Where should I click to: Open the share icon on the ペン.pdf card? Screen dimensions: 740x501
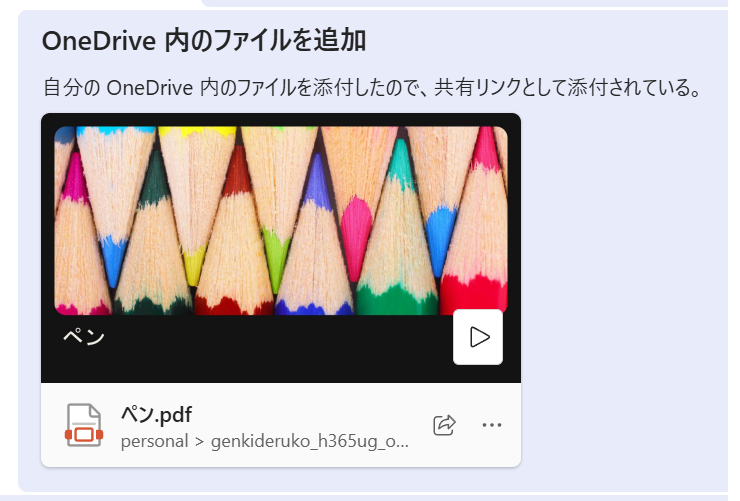(x=444, y=425)
